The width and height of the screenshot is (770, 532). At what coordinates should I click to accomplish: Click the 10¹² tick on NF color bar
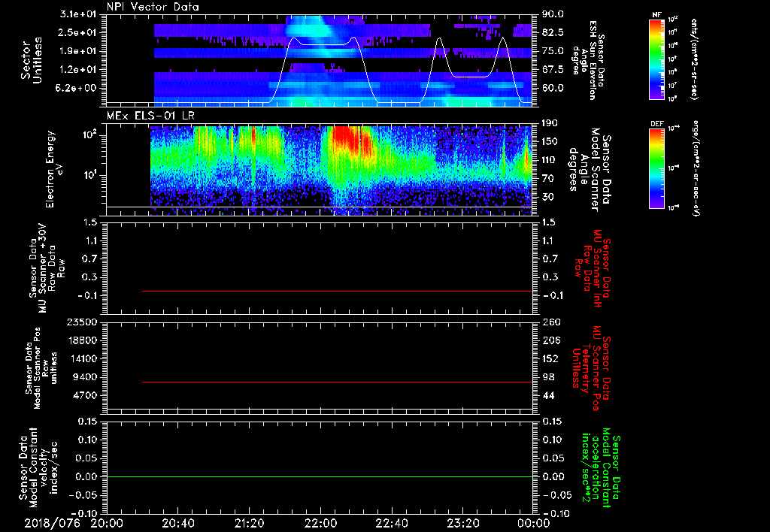[673, 19]
